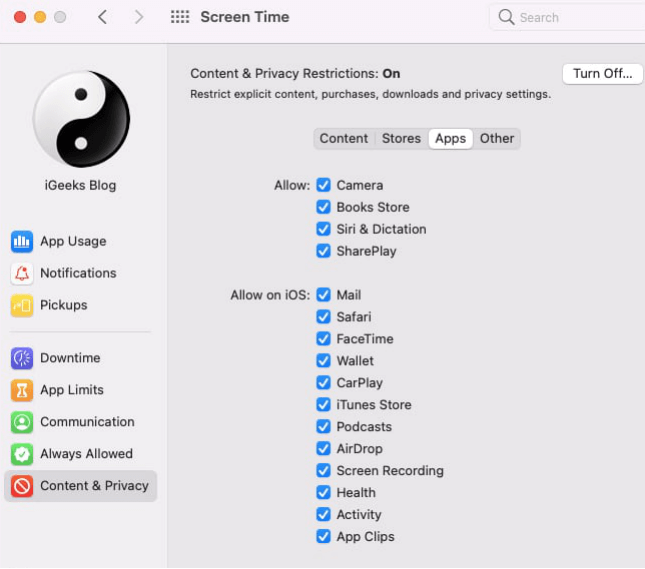The width and height of the screenshot is (645, 569).
Task: Click the iGeeks Blog user name
Action: click(x=80, y=186)
